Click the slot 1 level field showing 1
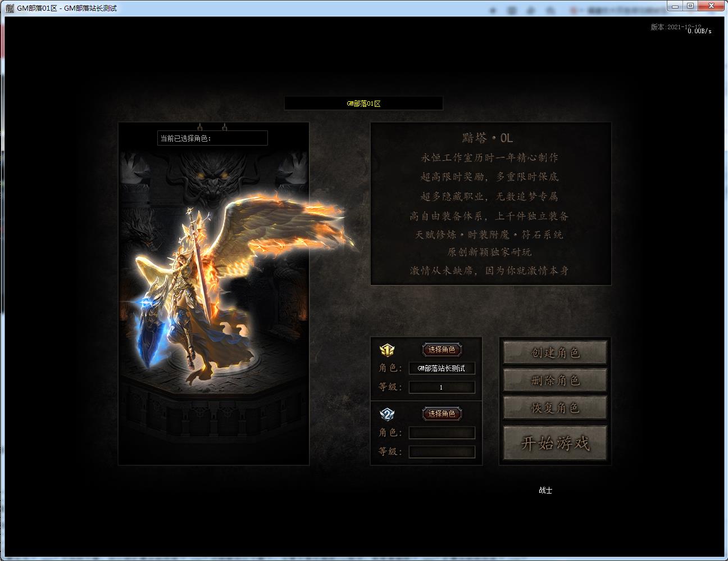 pos(442,387)
